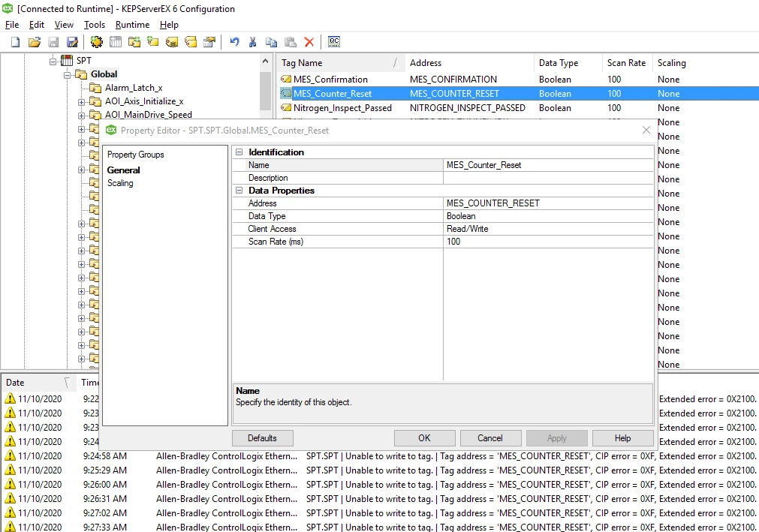Viewport: 759px width, 532px height.
Task: Close the Property Editor dialog
Action: (646, 130)
